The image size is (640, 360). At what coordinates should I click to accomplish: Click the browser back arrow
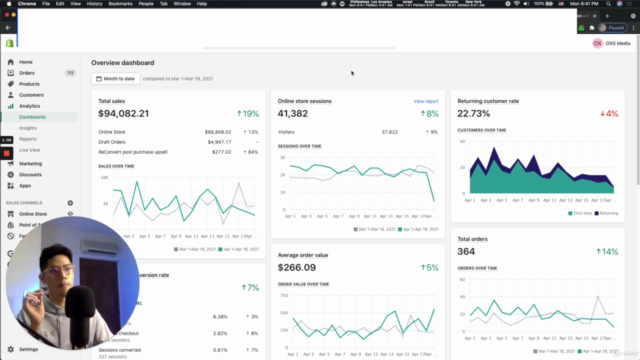[8, 28]
